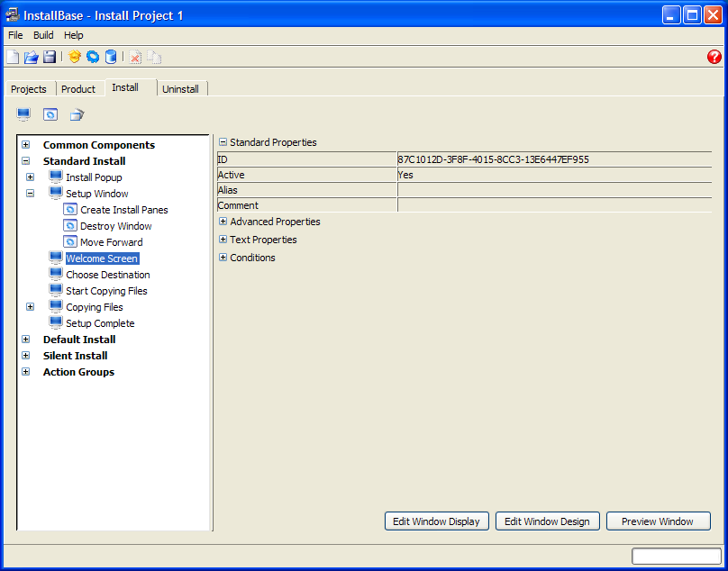Collapse the Standard Properties section
Image resolution: width=728 pixels, height=571 pixels.
(223, 142)
